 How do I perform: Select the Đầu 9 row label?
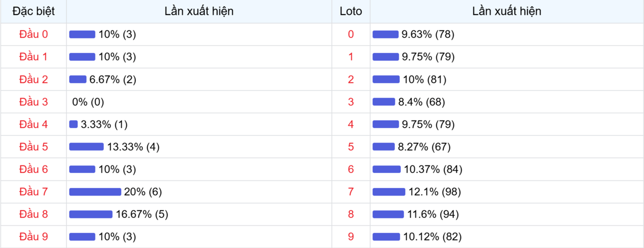(33, 237)
